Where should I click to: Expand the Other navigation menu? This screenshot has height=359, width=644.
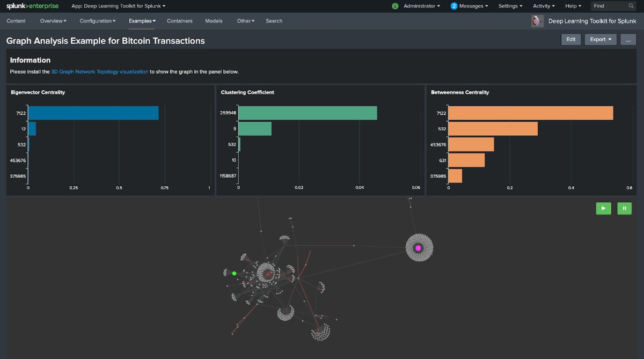pos(245,21)
